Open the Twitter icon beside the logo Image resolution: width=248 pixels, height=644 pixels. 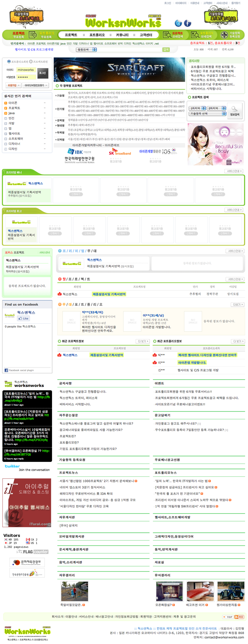[x=178, y=23]
